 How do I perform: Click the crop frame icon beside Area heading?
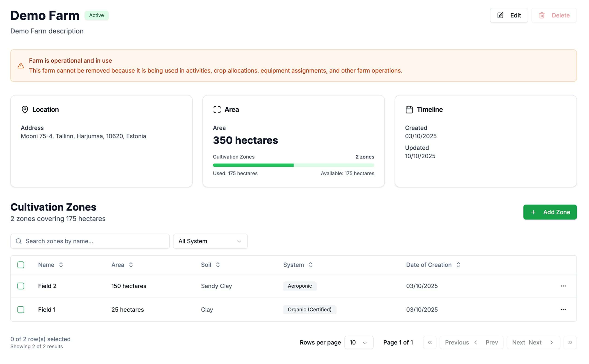pos(217,109)
